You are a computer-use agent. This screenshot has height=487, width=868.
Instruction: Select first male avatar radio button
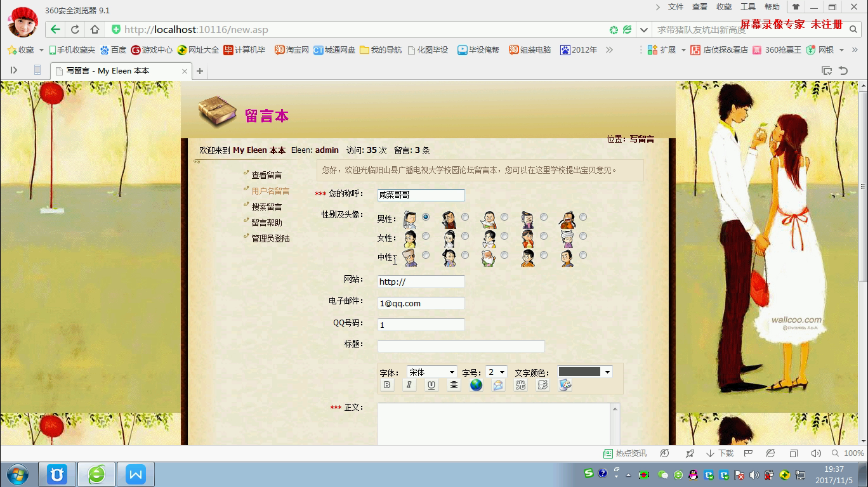426,217
